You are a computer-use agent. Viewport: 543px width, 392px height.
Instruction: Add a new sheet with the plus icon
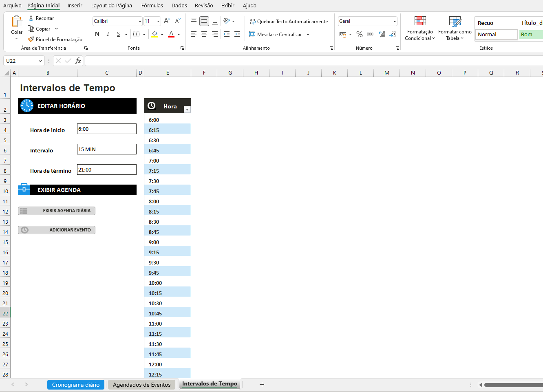coord(262,384)
